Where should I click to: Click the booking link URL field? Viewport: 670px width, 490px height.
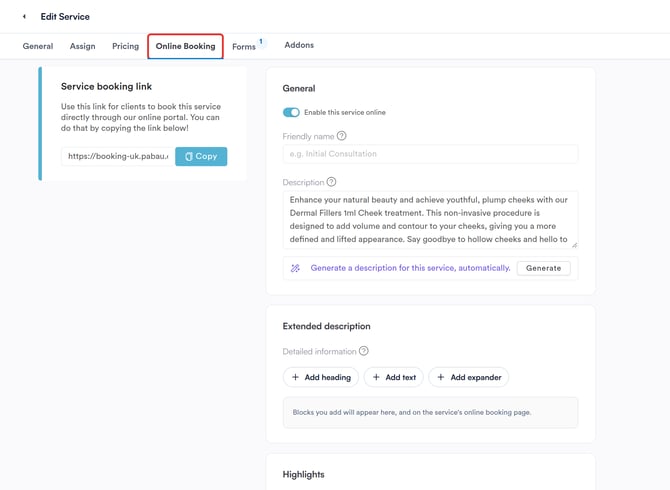pos(118,156)
